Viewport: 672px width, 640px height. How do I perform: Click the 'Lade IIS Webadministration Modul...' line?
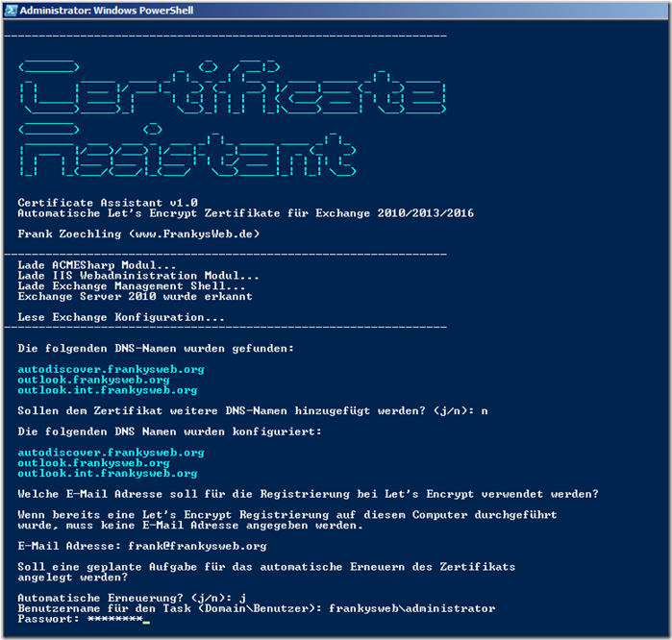tap(138, 276)
